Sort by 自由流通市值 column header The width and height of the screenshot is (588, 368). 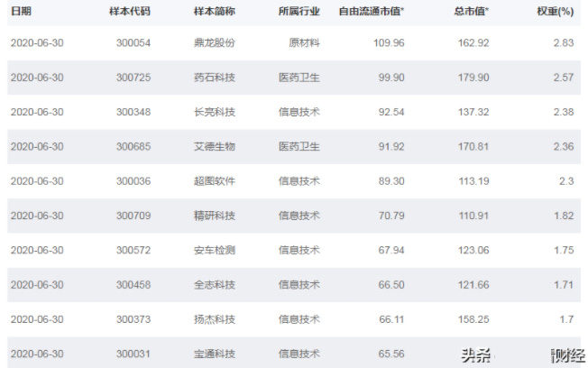pos(371,11)
